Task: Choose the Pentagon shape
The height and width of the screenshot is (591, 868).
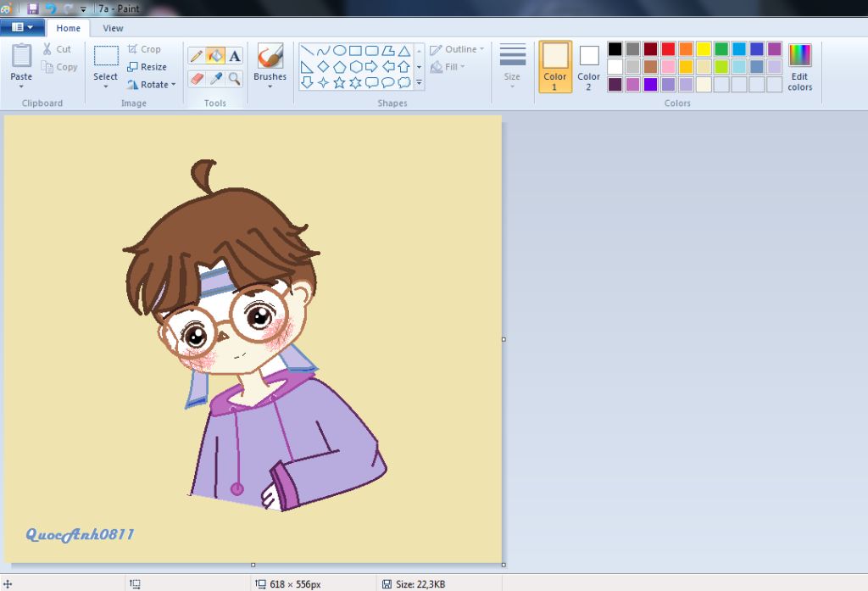Action: pos(339,67)
